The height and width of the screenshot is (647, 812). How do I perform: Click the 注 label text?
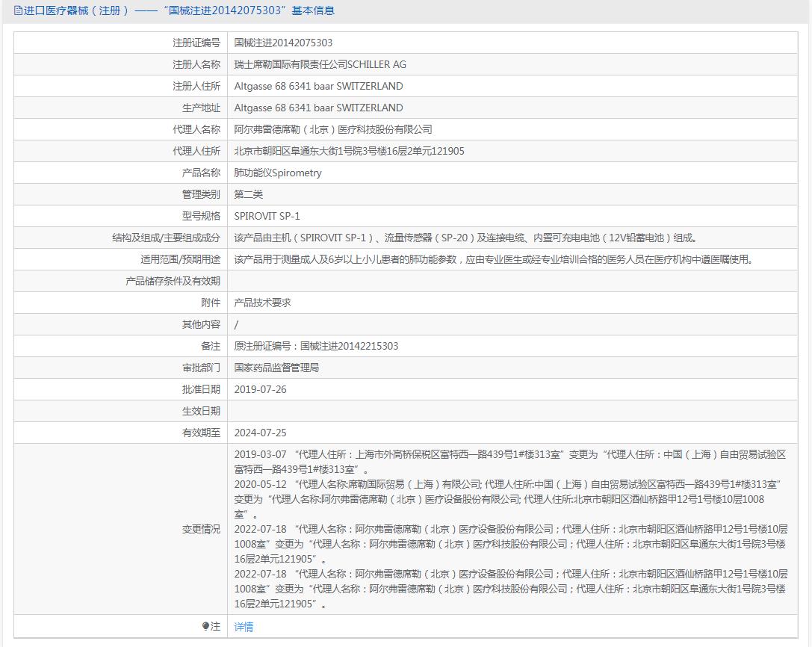point(215,627)
